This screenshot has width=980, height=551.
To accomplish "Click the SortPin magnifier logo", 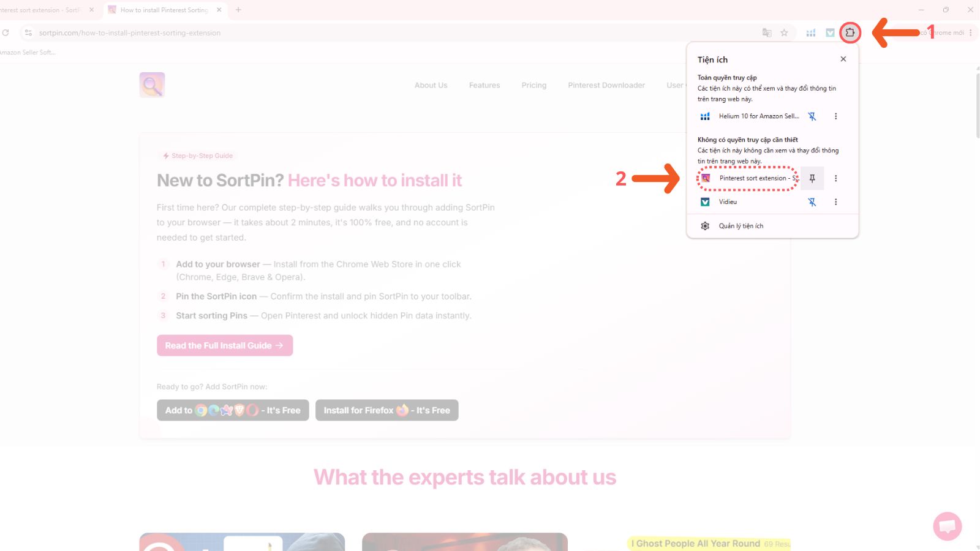I will pyautogui.click(x=152, y=85).
